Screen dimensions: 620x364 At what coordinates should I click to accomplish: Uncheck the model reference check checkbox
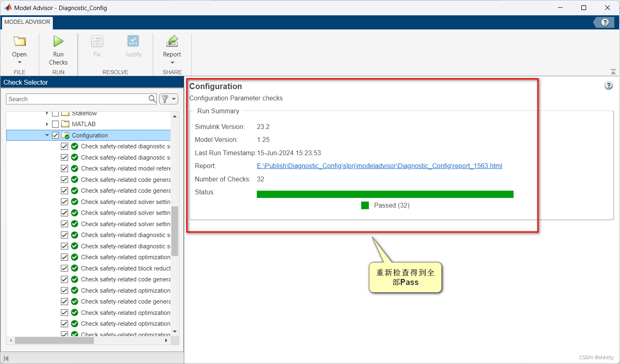coord(64,168)
